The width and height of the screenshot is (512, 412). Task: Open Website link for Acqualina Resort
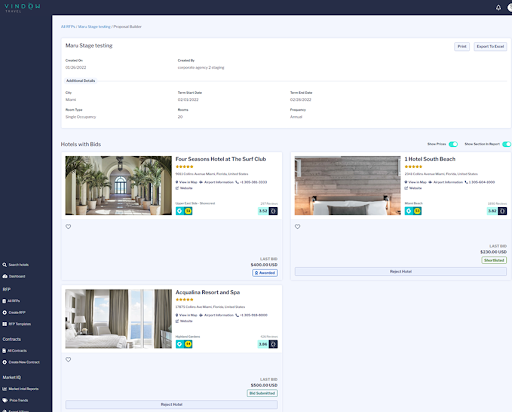(184, 321)
